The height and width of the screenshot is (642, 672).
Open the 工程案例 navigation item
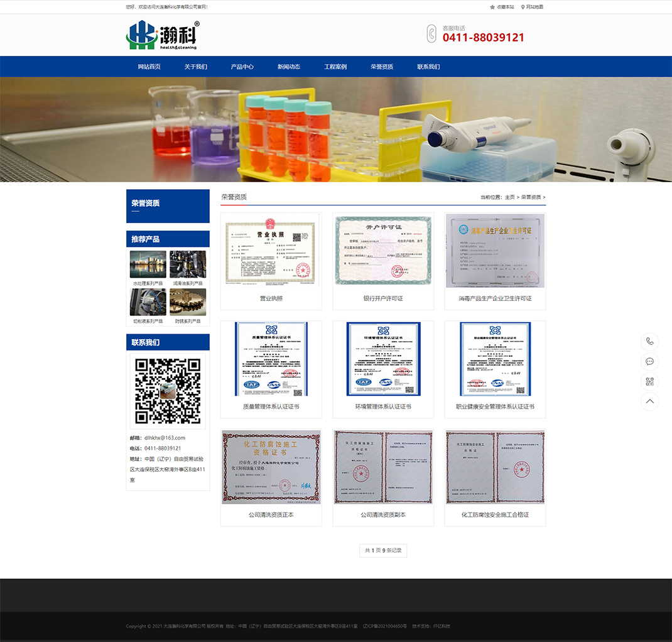335,67
